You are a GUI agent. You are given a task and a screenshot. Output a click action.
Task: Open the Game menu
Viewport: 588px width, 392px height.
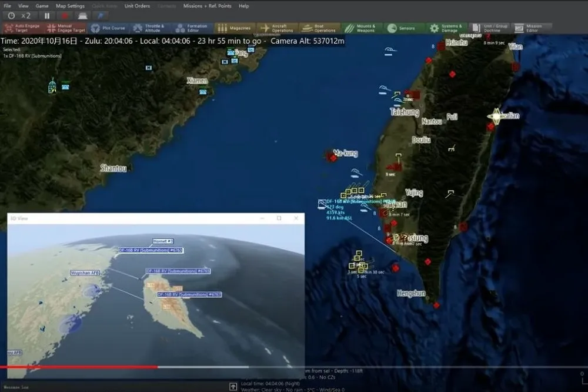(x=42, y=6)
